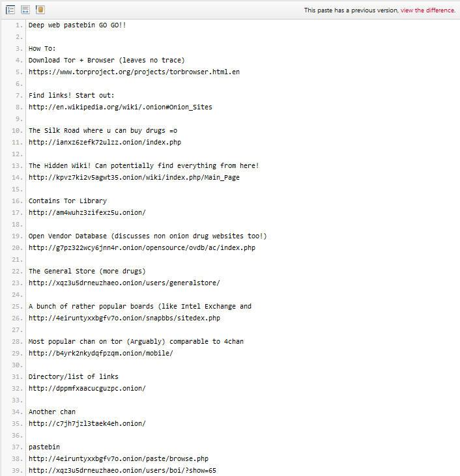Toggle text wrapping icon in paste toolbar
The width and height of the screenshot is (460, 476).
pos(25,10)
